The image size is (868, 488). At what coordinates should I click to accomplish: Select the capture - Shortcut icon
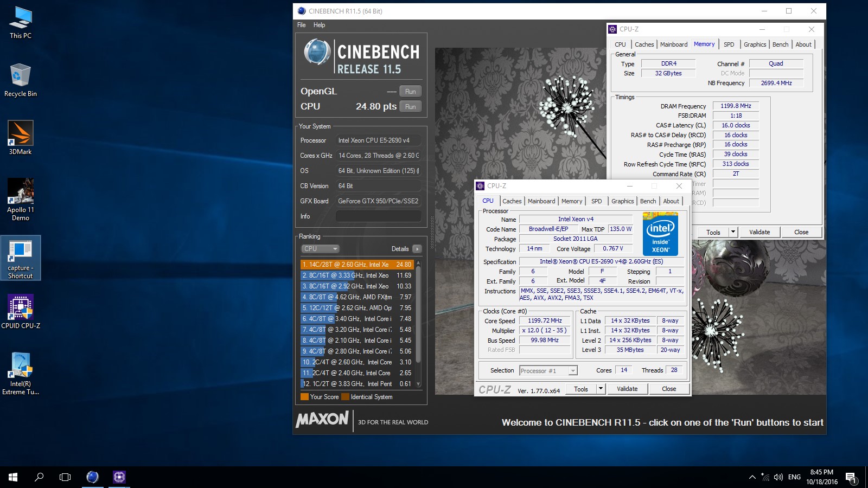pyautogui.click(x=21, y=258)
